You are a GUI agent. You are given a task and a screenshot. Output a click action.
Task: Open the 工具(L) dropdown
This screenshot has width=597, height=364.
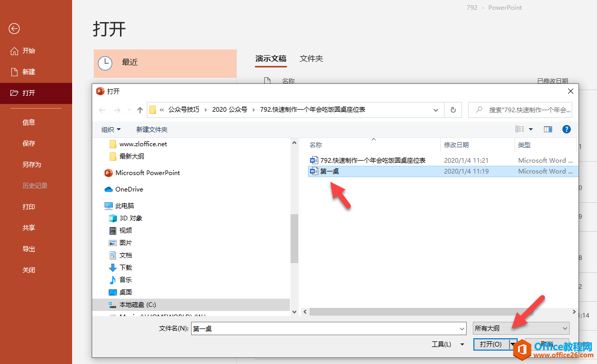pyautogui.click(x=448, y=344)
